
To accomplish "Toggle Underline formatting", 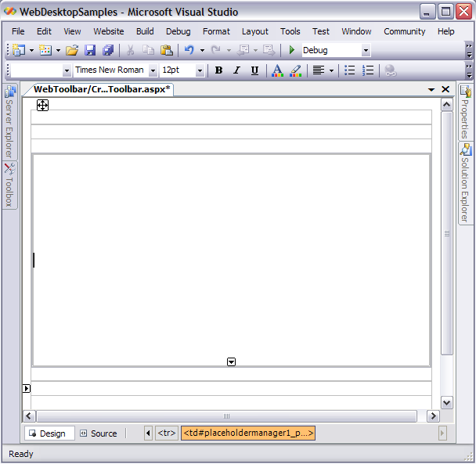I will (x=254, y=70).
